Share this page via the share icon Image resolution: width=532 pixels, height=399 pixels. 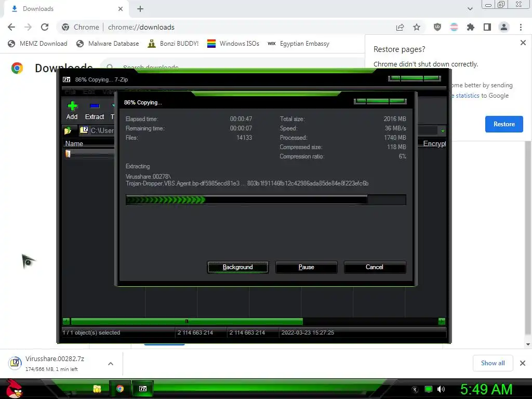click(400, 27)
